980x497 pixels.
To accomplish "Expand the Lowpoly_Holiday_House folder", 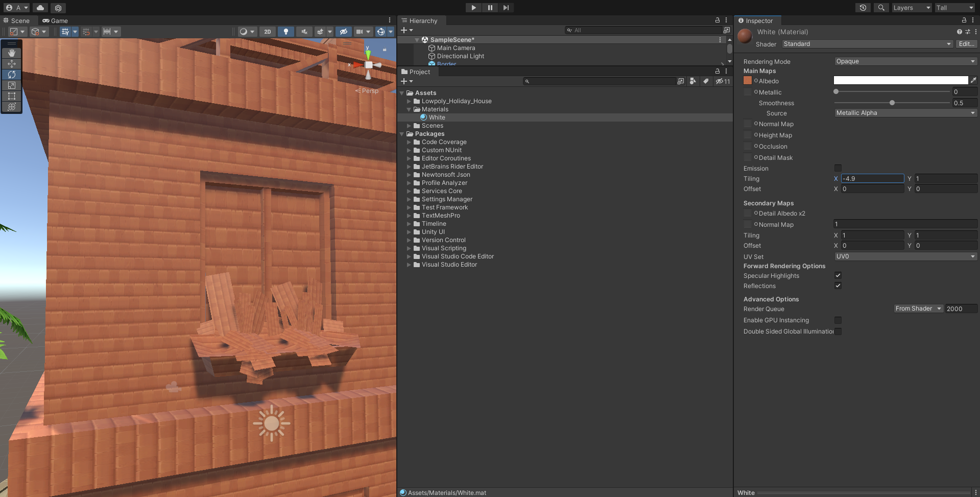I will point(409,101).
